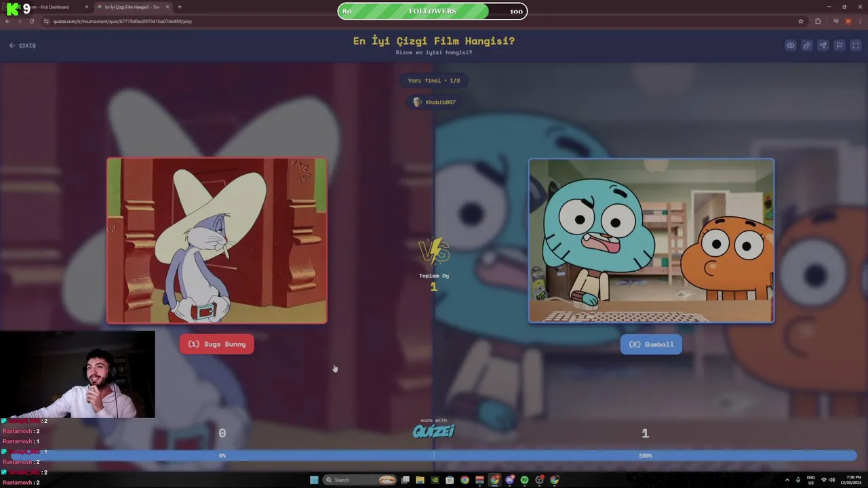The image size is (868, 488).
Task: Open browser extensions puzzle icon
Action: click(818, 21)
